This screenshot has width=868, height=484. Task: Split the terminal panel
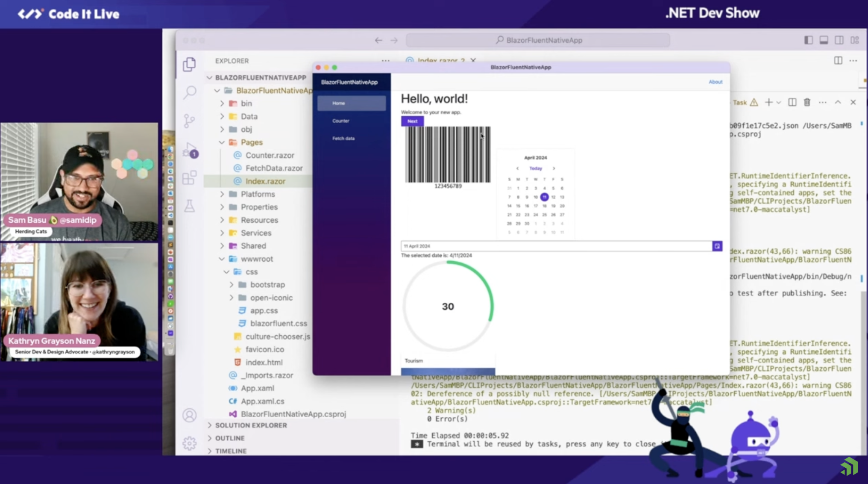[792, 102]
